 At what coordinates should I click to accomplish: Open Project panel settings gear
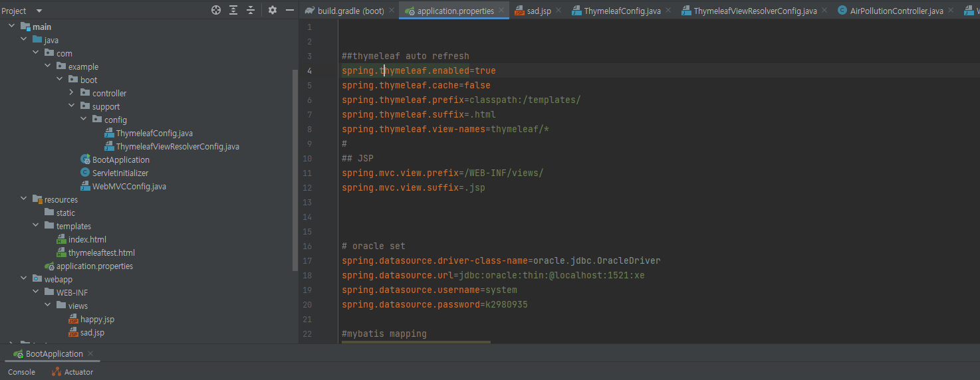[x=273, y=10]
